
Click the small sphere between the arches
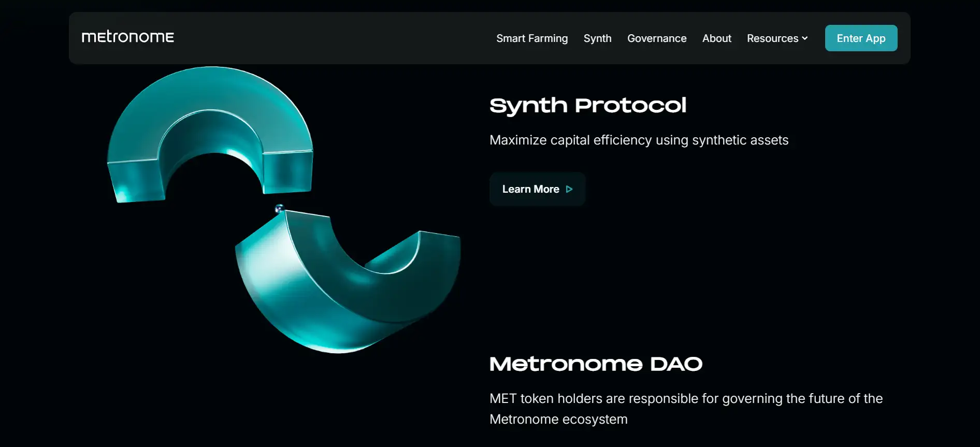279,209
